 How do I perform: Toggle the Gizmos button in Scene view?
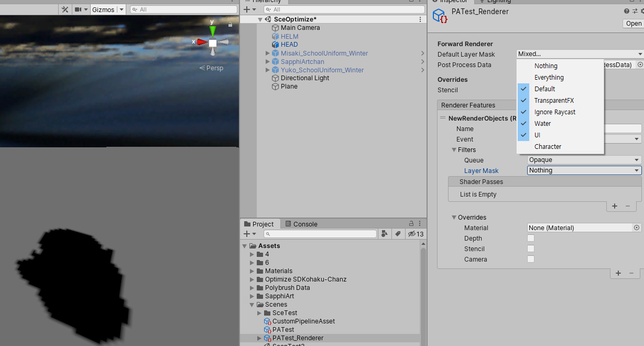(103, 9)
